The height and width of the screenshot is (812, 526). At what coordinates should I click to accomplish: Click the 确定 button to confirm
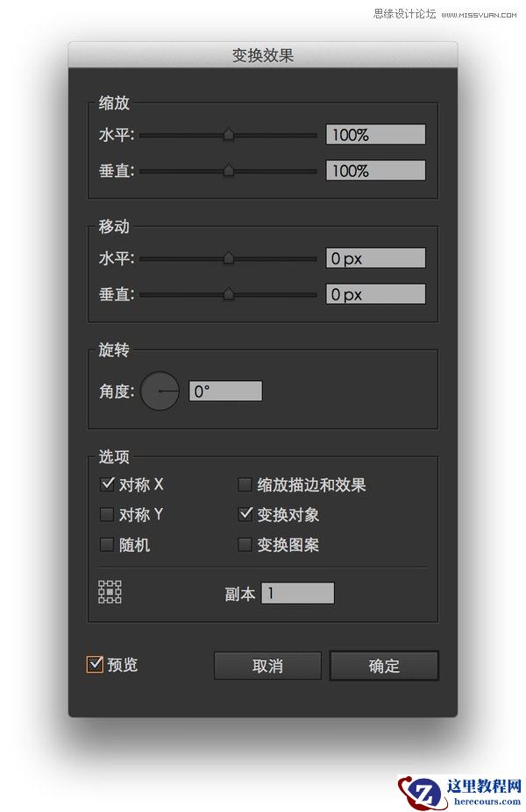click(383, 666)
